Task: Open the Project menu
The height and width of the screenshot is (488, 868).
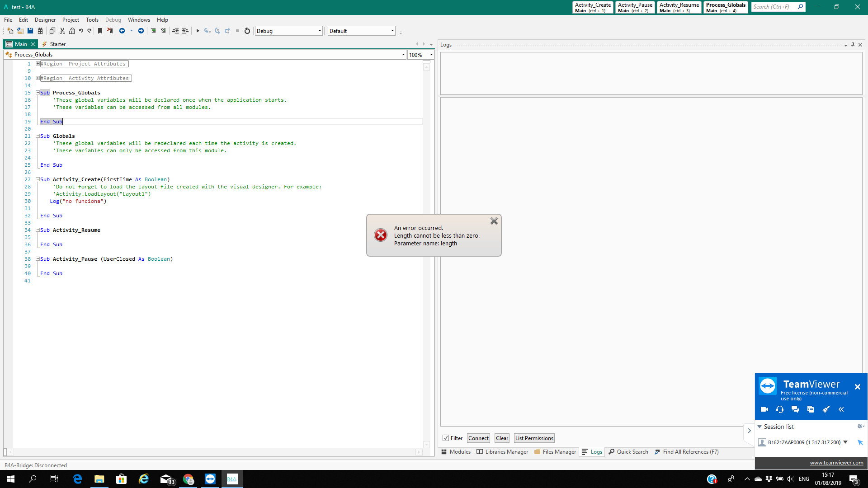Action: 71,20
